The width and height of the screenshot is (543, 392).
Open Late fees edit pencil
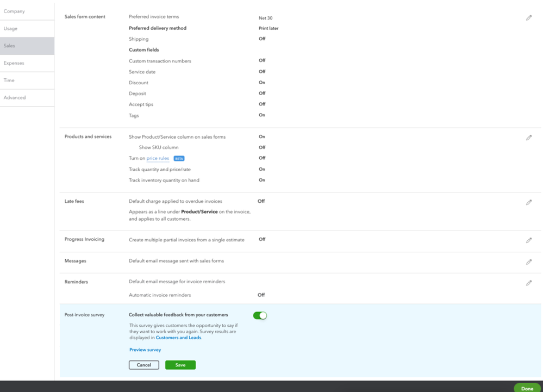pos(528,202)
